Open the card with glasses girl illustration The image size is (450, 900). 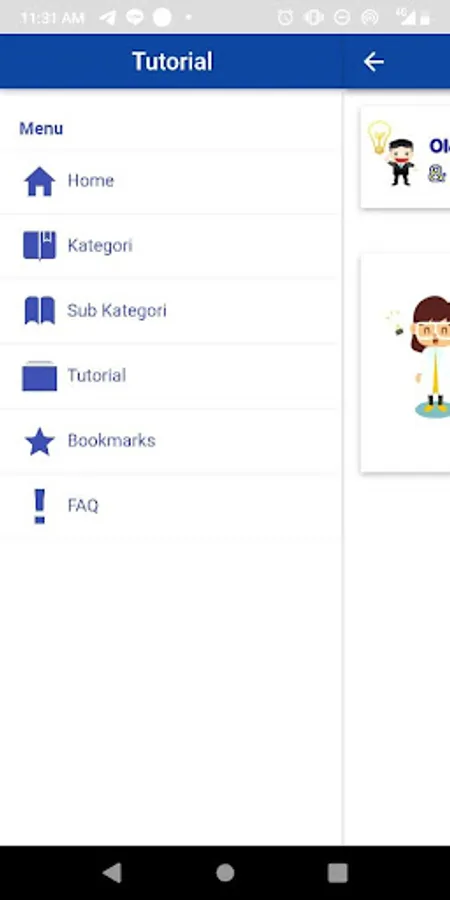click(405, 363)
